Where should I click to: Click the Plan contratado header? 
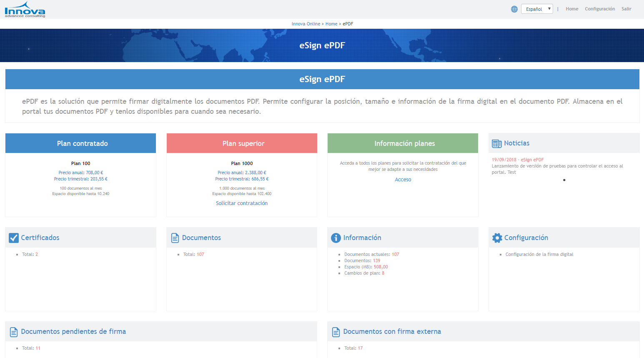80,143
